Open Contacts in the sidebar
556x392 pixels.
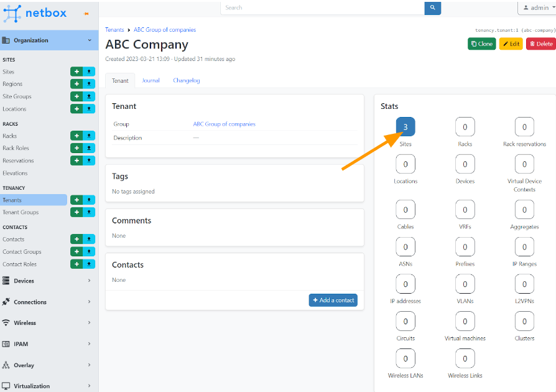point(14,240)
